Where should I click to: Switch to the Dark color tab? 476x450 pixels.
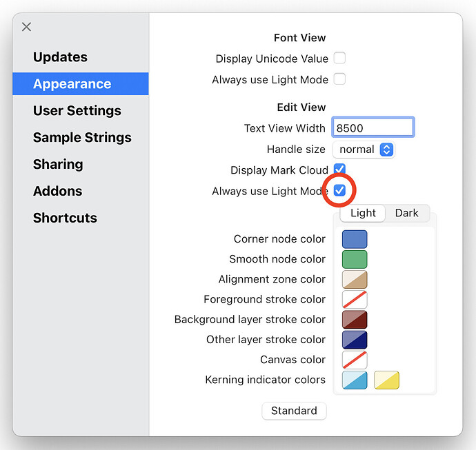(406, 213)
